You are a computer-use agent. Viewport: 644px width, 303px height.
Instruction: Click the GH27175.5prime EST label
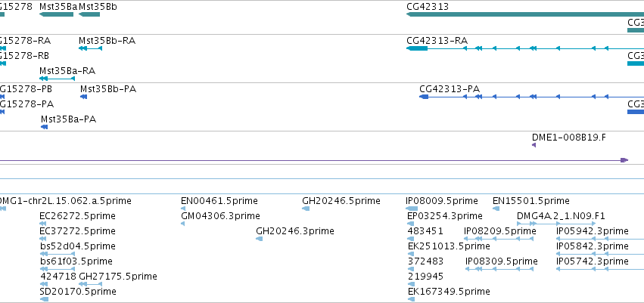click(x=118, y=277)
